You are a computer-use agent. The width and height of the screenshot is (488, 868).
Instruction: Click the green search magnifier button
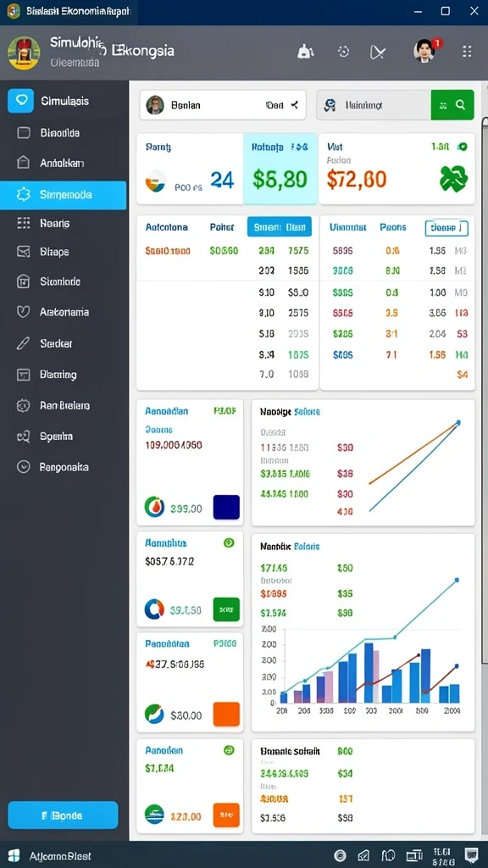pos(452,104)
